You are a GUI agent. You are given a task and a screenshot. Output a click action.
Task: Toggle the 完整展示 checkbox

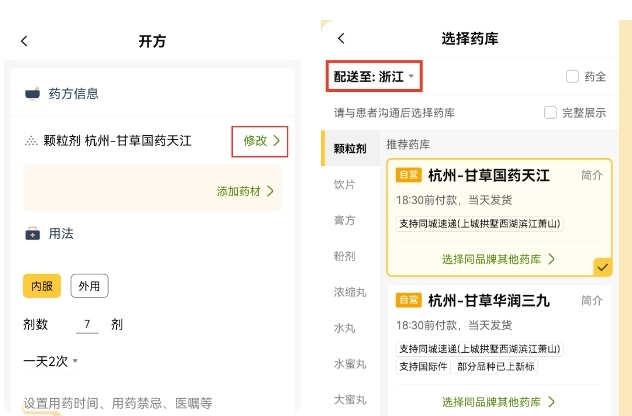550,113
